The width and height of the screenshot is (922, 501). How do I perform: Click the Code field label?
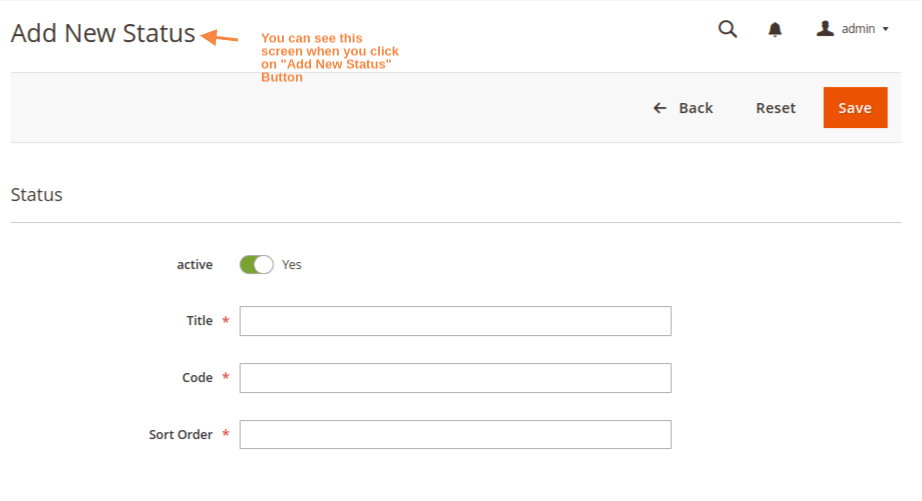197,378
